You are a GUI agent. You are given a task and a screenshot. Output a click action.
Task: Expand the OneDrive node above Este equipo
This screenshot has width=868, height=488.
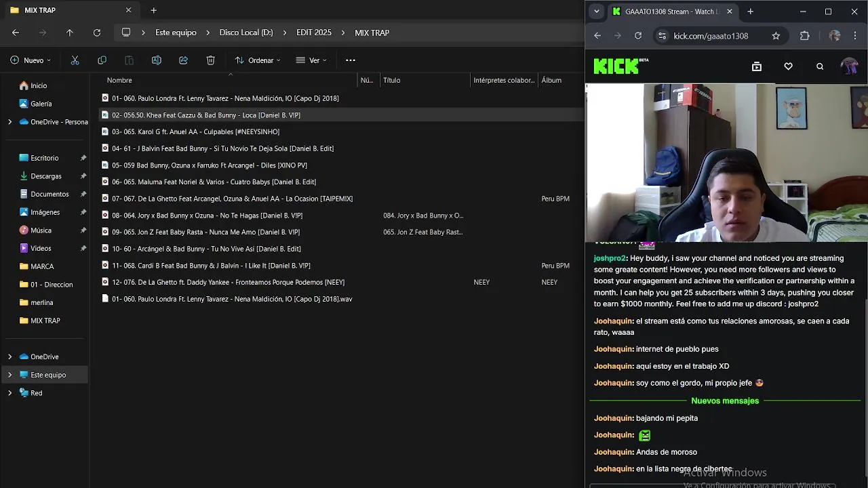tap(9, 357)
